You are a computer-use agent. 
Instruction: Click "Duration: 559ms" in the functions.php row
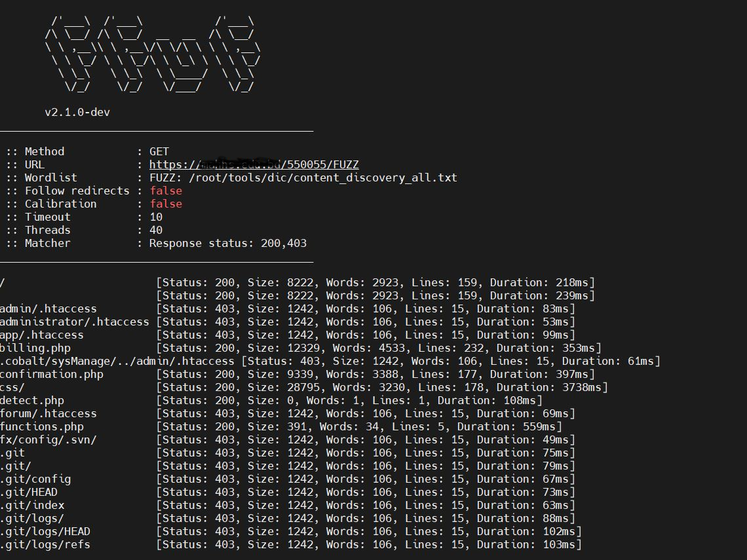(x=507, y=426)
